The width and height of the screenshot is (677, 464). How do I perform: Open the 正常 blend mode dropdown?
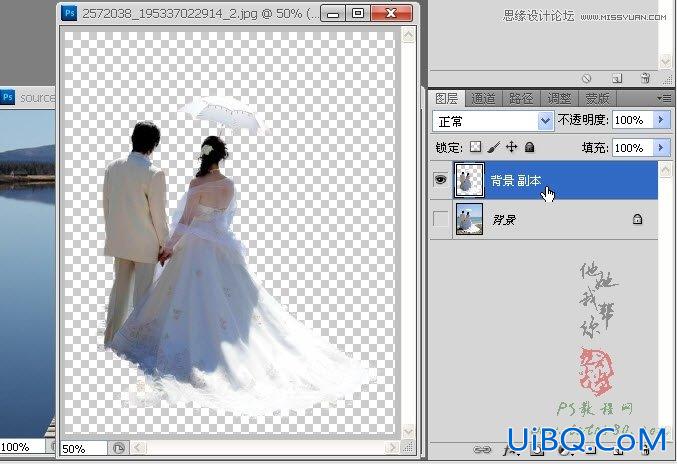[545, 120]
